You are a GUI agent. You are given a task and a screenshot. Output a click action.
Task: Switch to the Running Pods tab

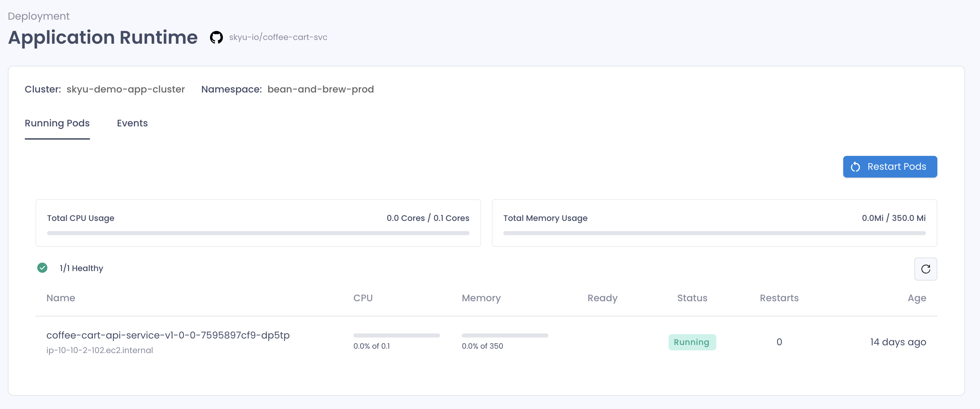[57, 123]
